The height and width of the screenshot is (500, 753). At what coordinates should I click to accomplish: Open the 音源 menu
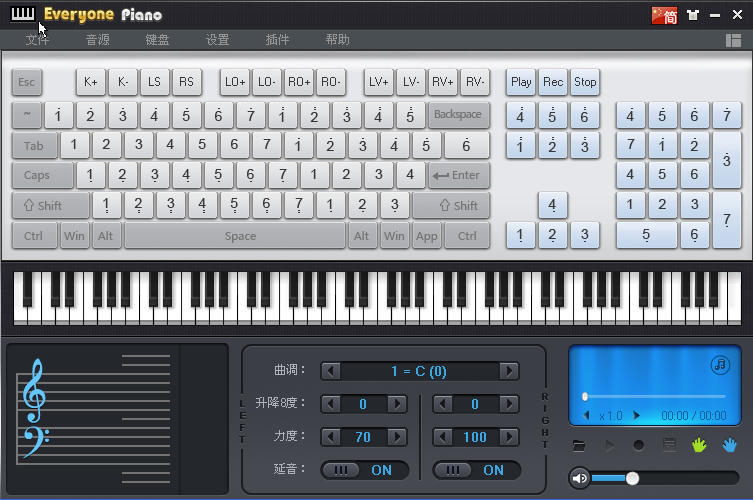(x=97, y=39)
